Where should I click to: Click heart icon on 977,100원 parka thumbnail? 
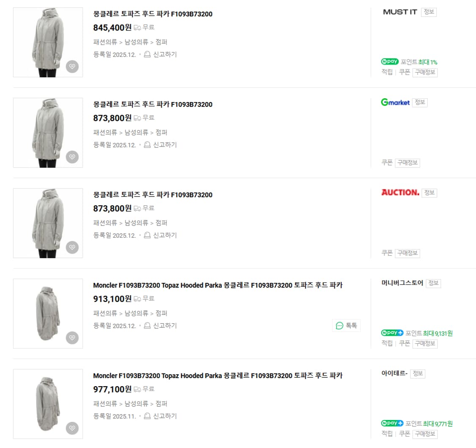pos(72,428)
